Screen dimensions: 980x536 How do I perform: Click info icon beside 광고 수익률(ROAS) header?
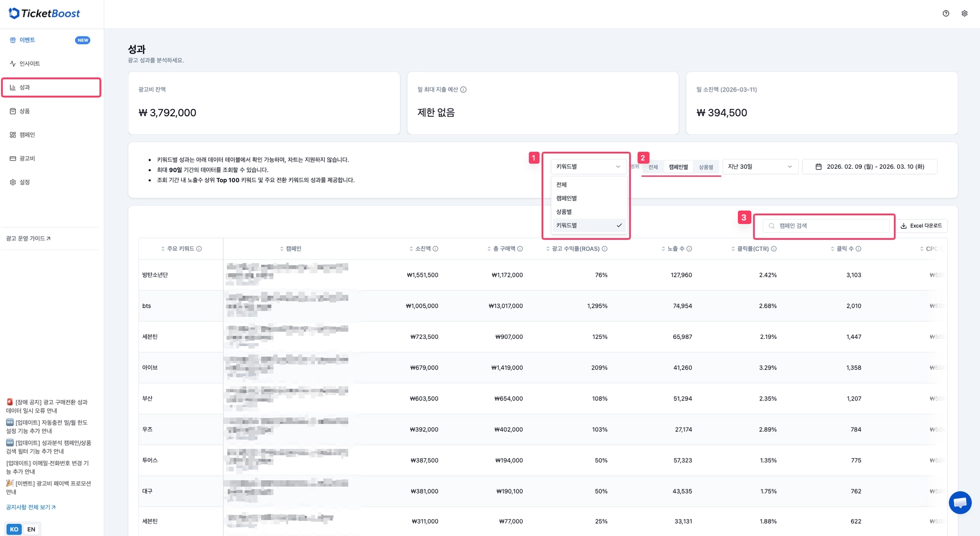tap(604, 249)
